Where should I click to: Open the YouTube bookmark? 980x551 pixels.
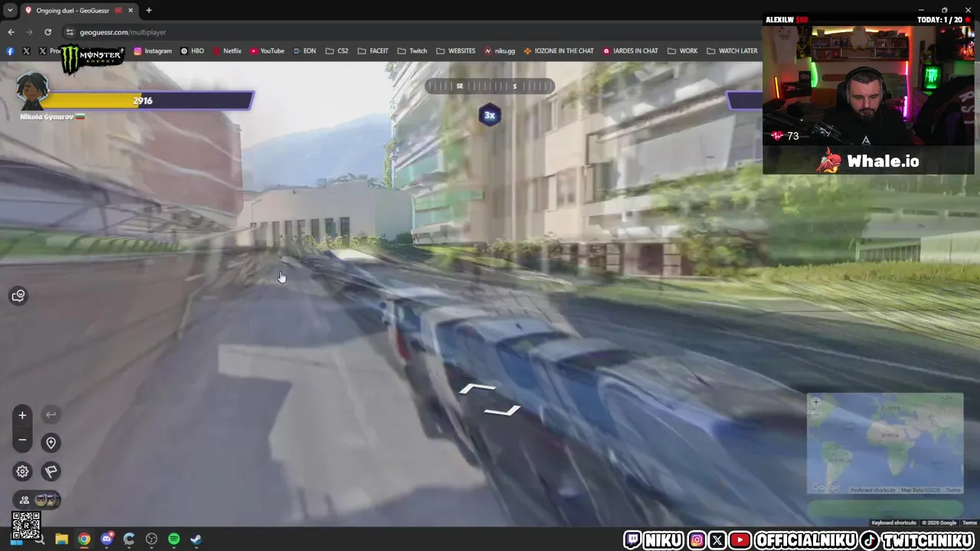pos(266,51)
